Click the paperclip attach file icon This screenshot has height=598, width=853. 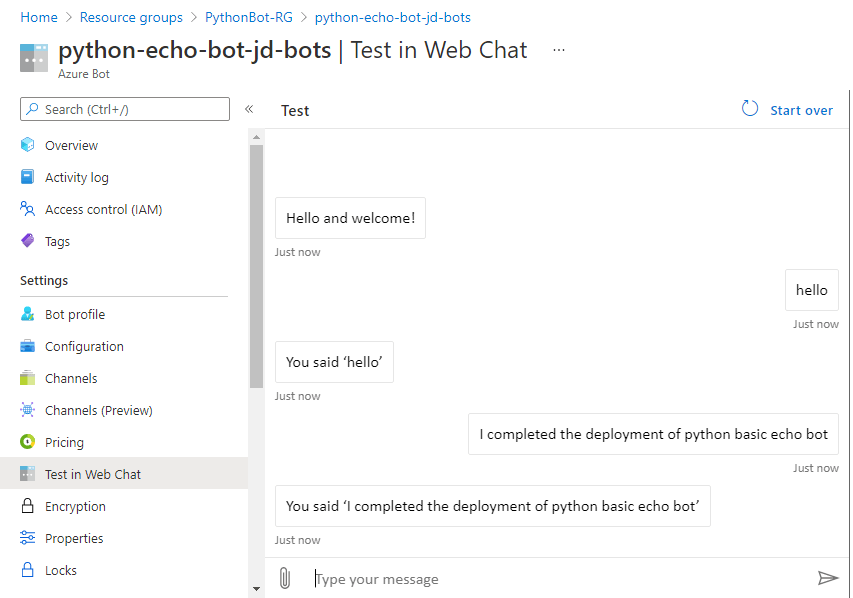tap(284, 578)
